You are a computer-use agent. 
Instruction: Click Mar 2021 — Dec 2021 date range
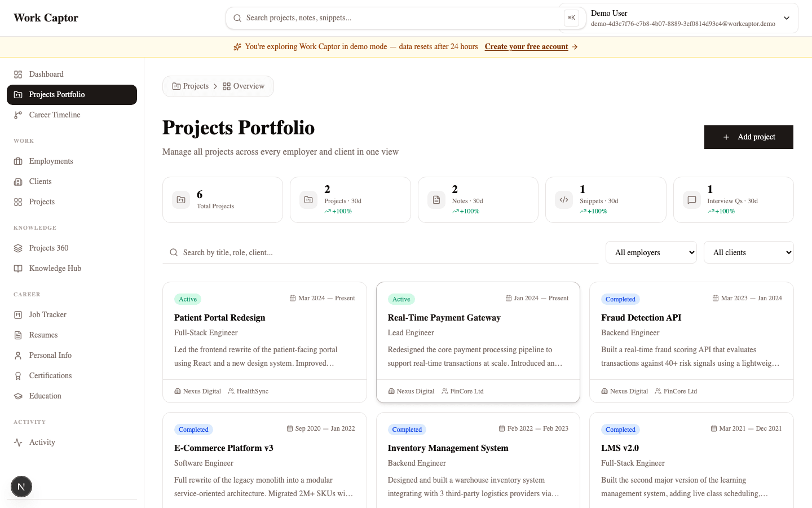(x=751, y=428)
